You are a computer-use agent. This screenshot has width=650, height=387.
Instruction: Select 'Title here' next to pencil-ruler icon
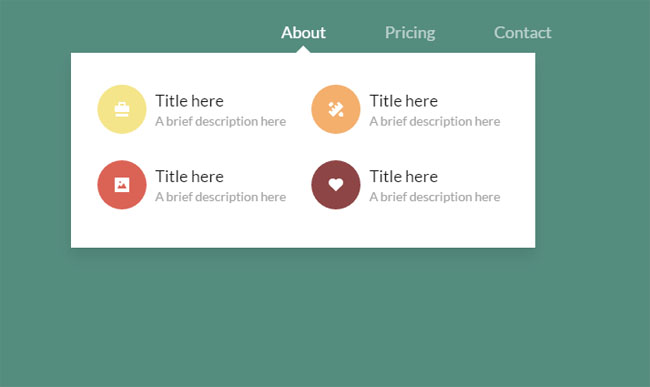404,101
